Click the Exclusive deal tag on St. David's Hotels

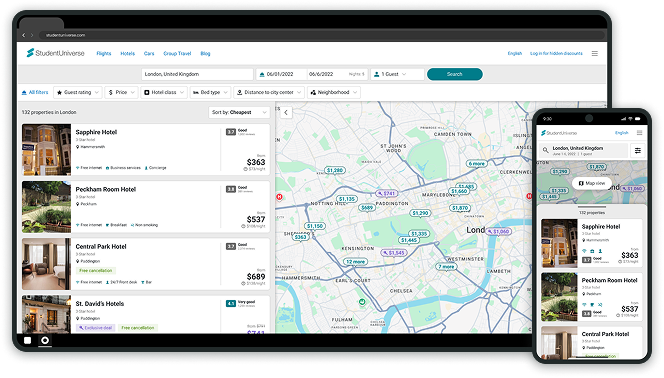click(x=95, y=328)
